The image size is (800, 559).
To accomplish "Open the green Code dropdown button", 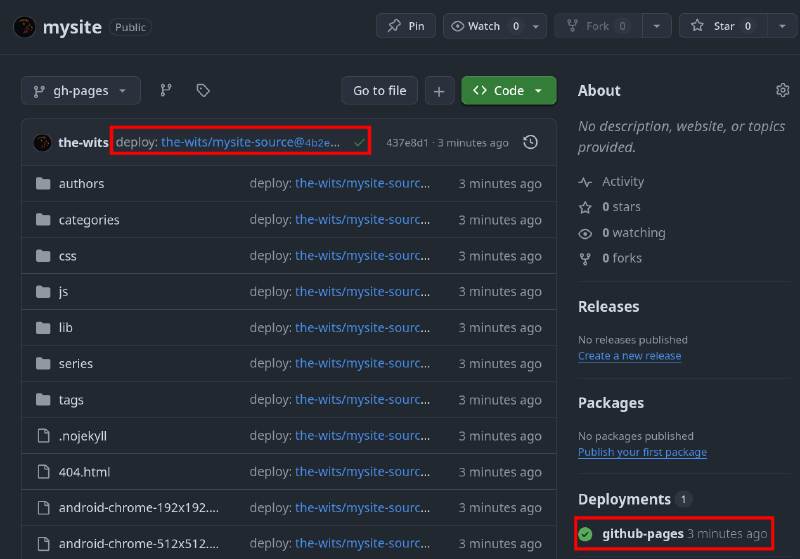I will point(508,90).
